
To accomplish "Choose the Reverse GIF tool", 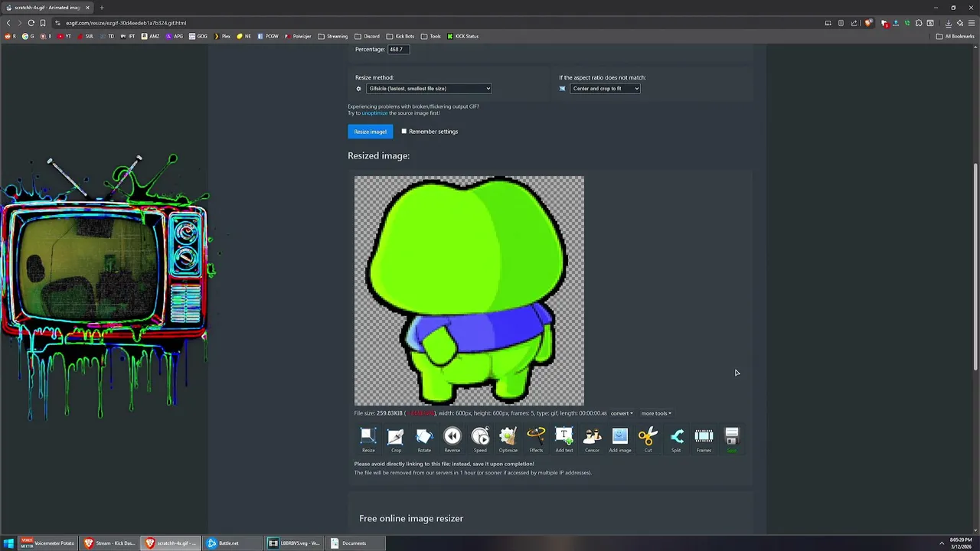I will point(452,440).
